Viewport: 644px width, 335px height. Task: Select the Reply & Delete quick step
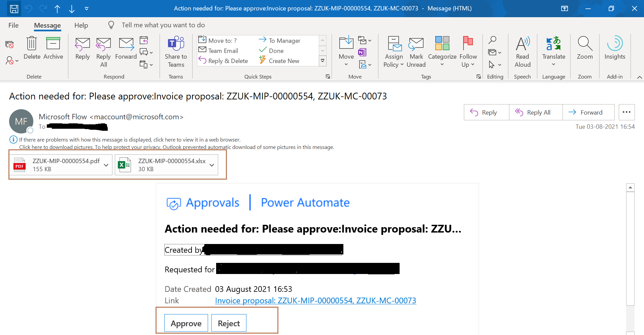tap(223, 61)
